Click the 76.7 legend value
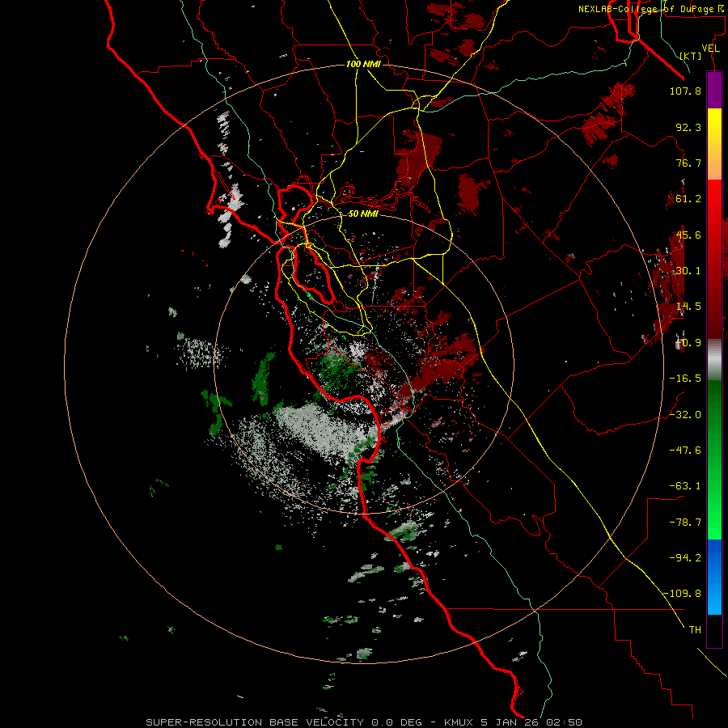 coord(688,163)
